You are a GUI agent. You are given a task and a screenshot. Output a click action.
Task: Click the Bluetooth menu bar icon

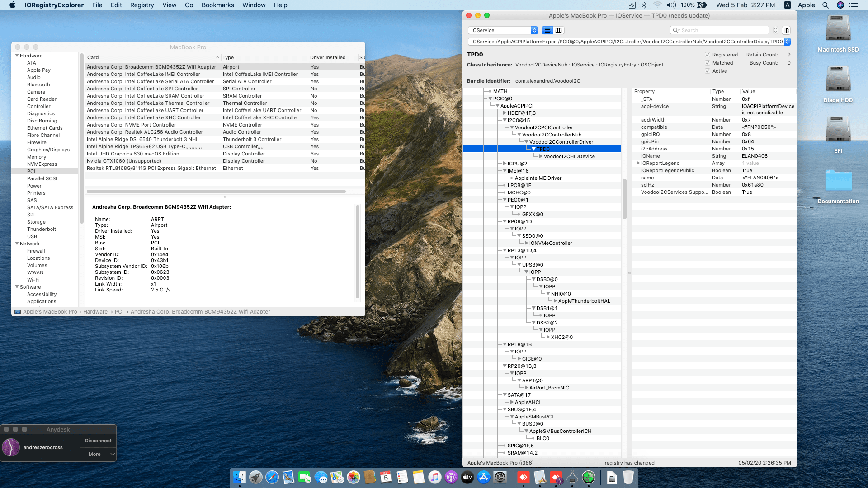644,5
